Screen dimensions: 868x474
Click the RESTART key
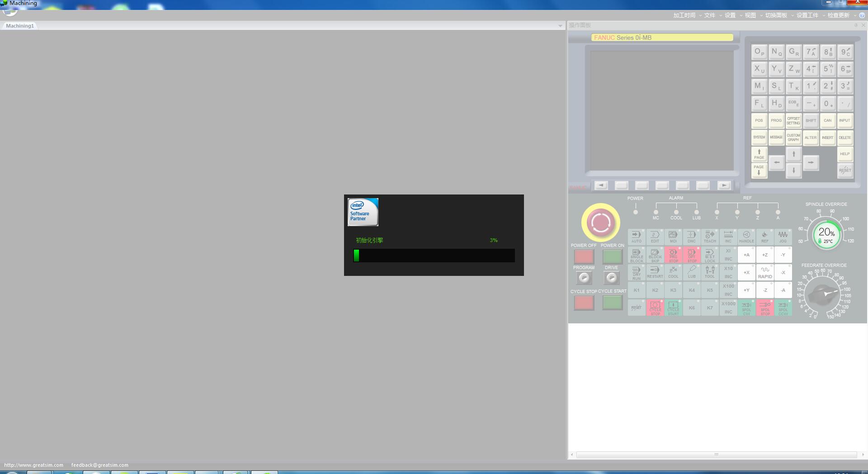coord(655,272)
